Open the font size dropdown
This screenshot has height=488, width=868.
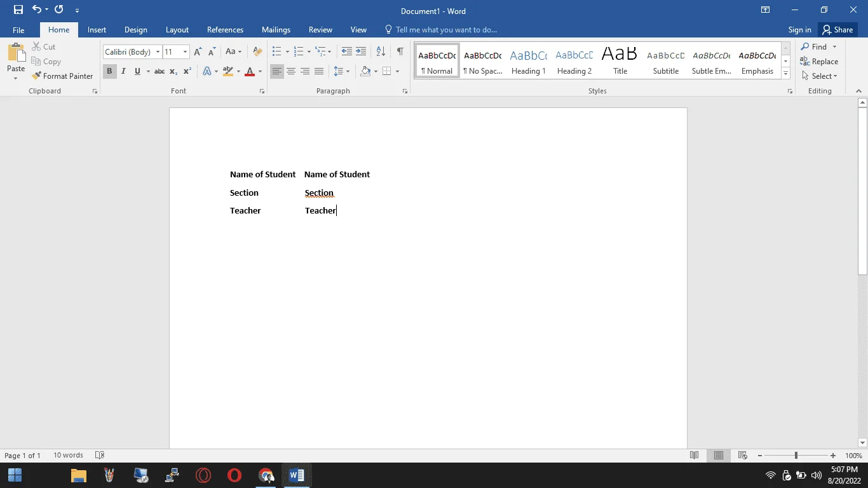(185, 52)
